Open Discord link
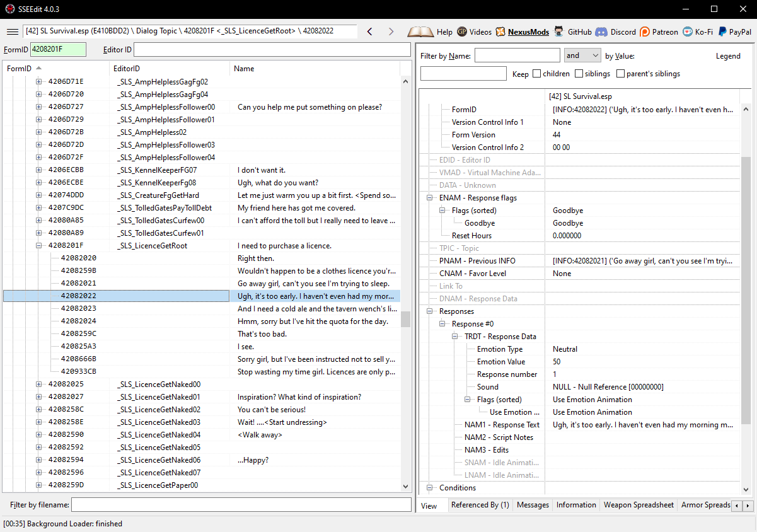 coord(616,32)
